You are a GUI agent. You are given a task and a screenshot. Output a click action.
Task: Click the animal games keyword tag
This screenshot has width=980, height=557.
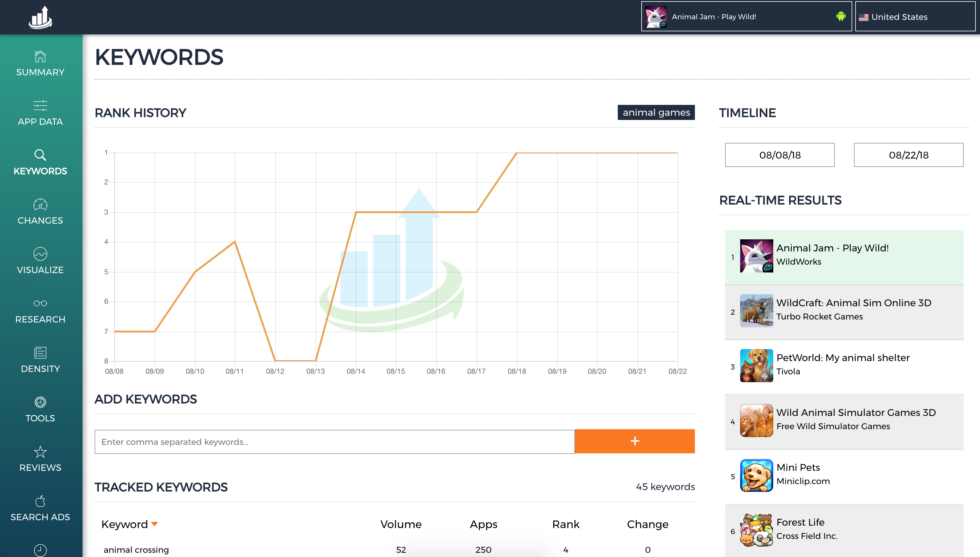tap(656, 112)
